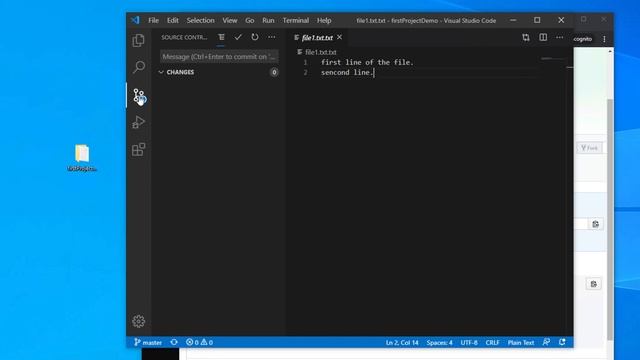The image size is (640, 360).
Task: Click text 'first line of the file.'
Action: tap(367, 62)
